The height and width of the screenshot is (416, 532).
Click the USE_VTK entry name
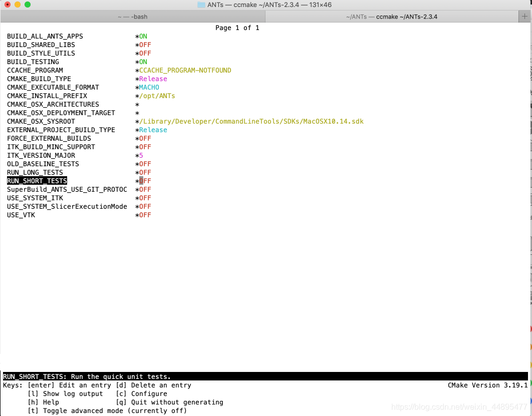click(21, 215)
